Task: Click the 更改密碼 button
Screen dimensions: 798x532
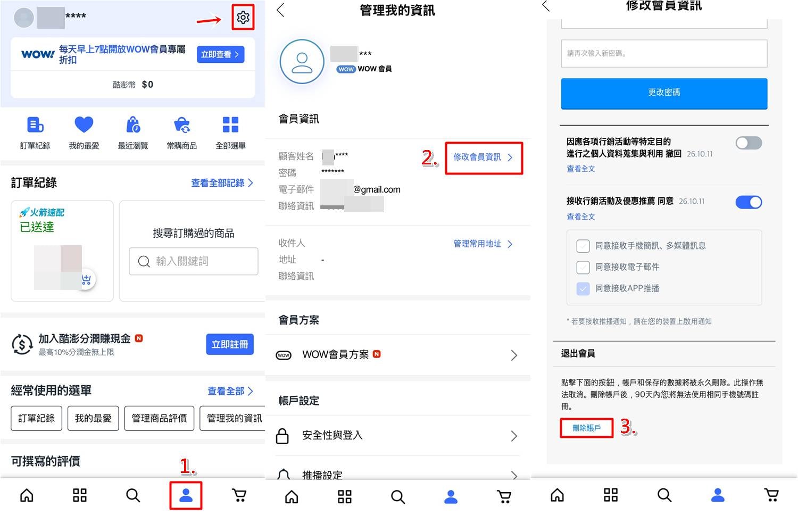Action: 664,93
